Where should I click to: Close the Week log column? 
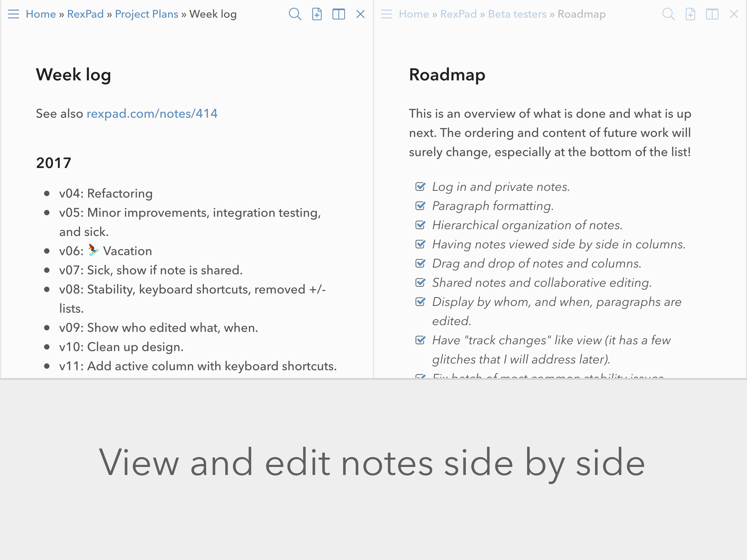(361, 14)
